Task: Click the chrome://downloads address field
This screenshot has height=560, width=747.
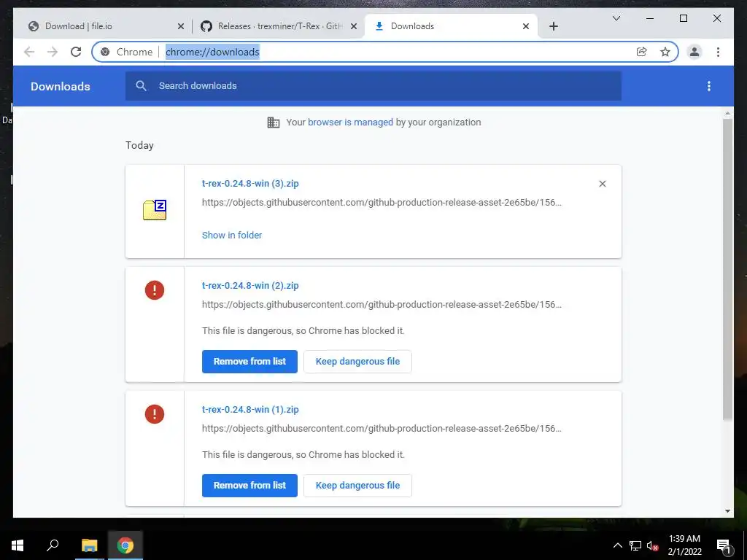Action: (x=212, y=52)
